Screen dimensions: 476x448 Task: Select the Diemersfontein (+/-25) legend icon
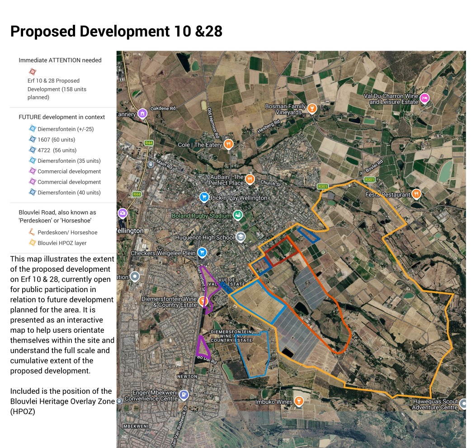33,129
